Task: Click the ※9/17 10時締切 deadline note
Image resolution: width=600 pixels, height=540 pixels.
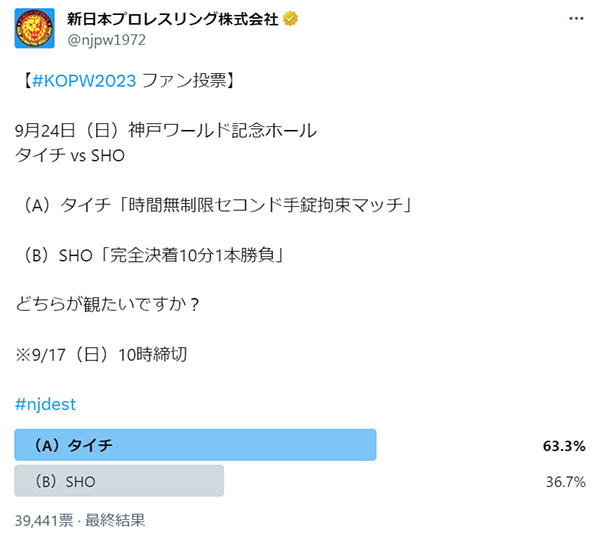Action: (101, 354)
